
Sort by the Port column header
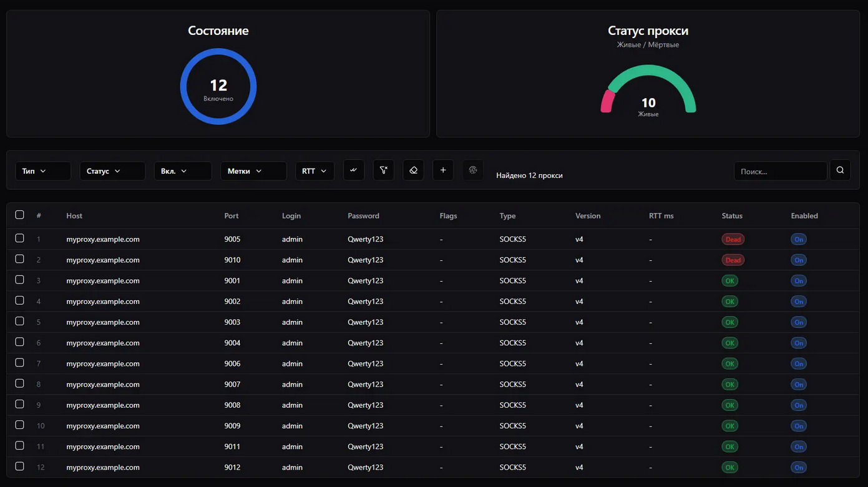point(232,216)
